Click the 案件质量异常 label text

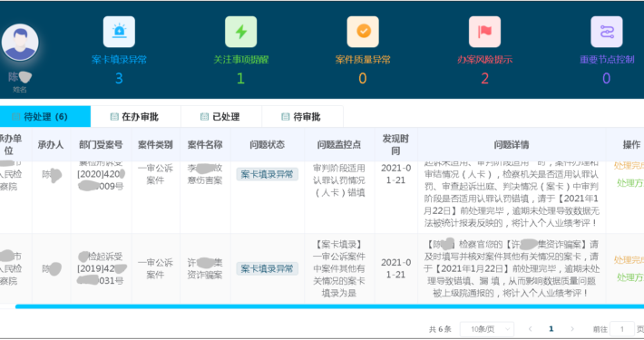click(363, 60)
